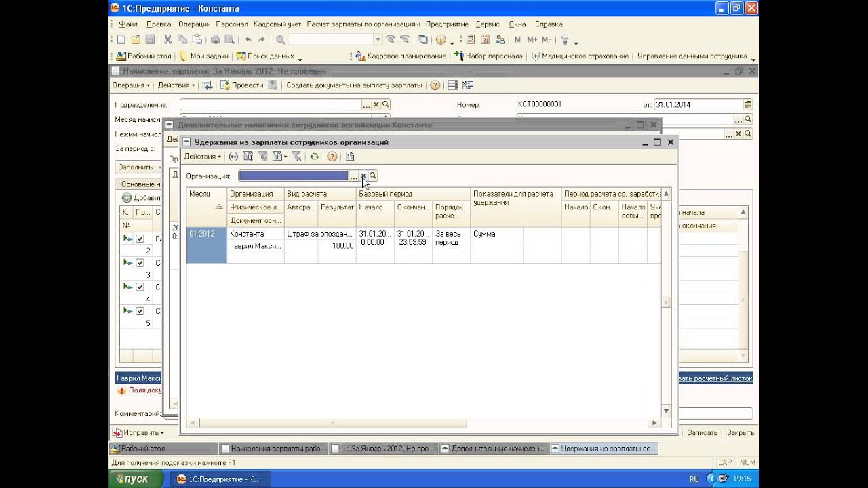Open Рабочий стол shortcut in toolbar
The height and width of the screenshot is (488, 868).
144,56
